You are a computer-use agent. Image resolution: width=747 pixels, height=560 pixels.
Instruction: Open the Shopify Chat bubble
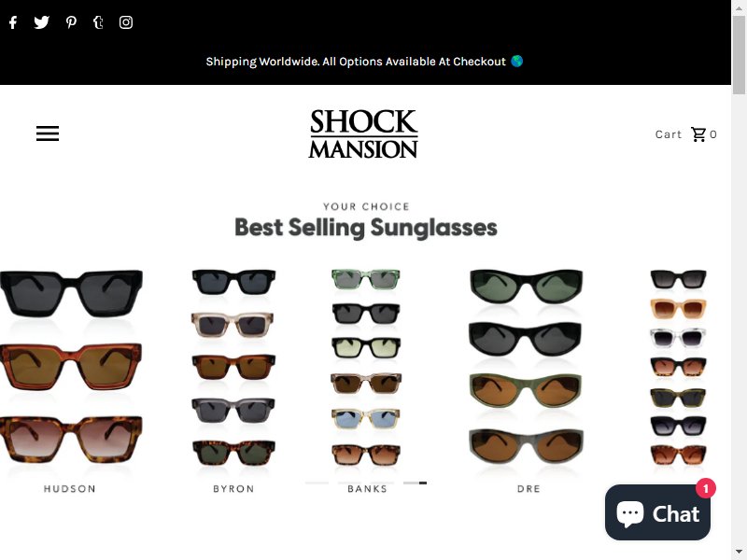(x=657, y=512)
